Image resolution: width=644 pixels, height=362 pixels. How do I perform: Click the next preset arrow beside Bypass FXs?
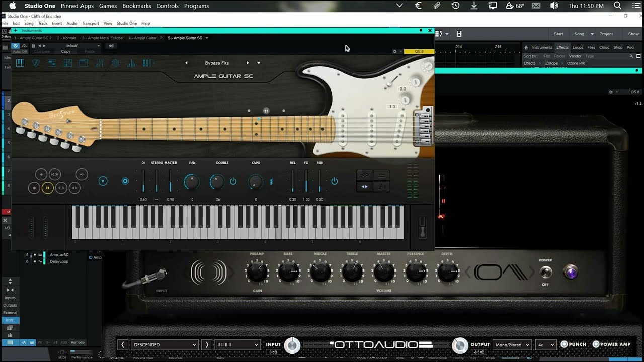(248, 63)
